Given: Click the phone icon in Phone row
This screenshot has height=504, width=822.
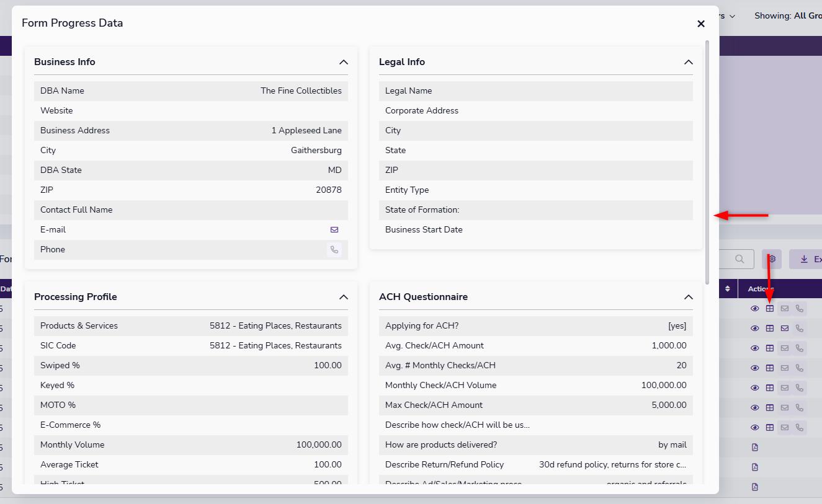Looking at the screenshot, I should point(334,249).
